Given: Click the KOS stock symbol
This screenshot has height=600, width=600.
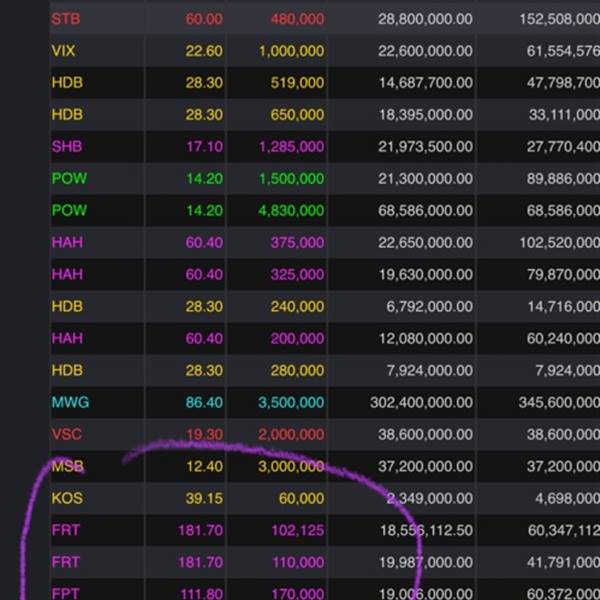Looking at the screenshot, I should 66,498.
